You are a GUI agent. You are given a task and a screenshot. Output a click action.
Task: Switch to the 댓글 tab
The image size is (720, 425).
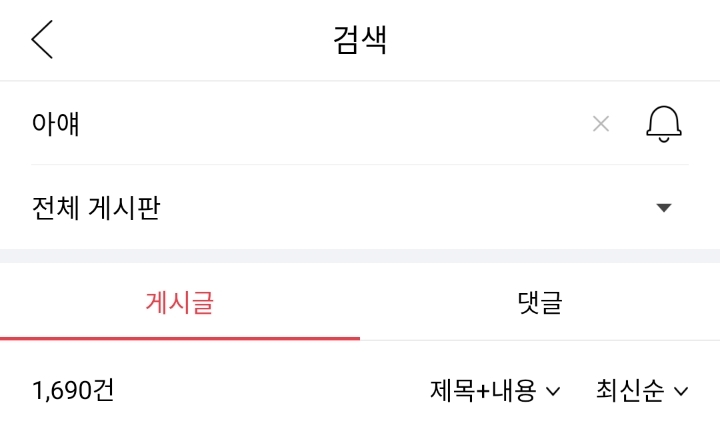point(540,302)
